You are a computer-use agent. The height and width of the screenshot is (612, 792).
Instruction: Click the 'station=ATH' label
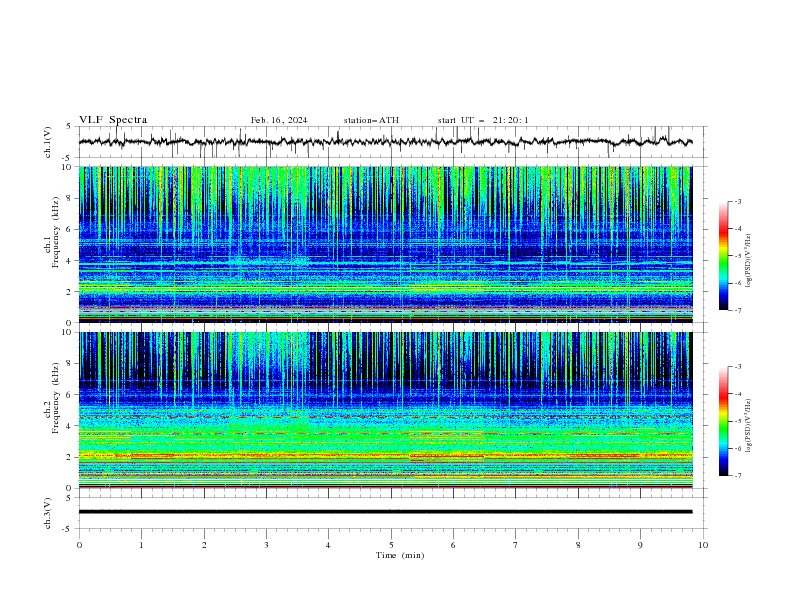(371, 120)
